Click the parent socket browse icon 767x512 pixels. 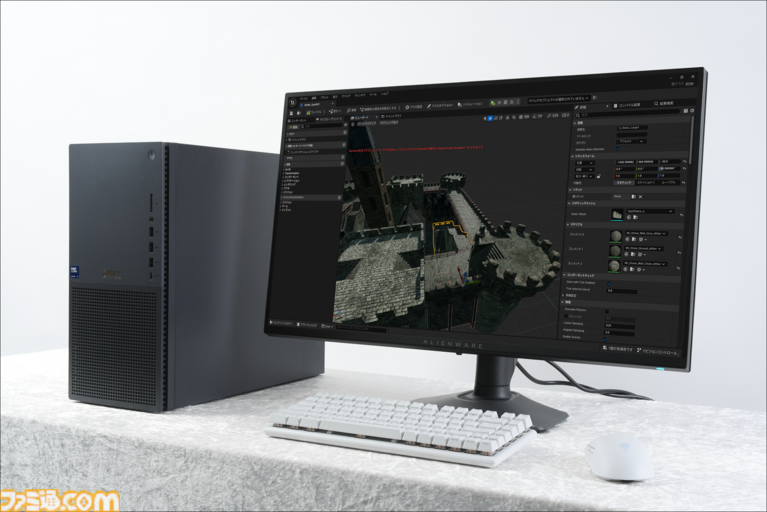633,197
